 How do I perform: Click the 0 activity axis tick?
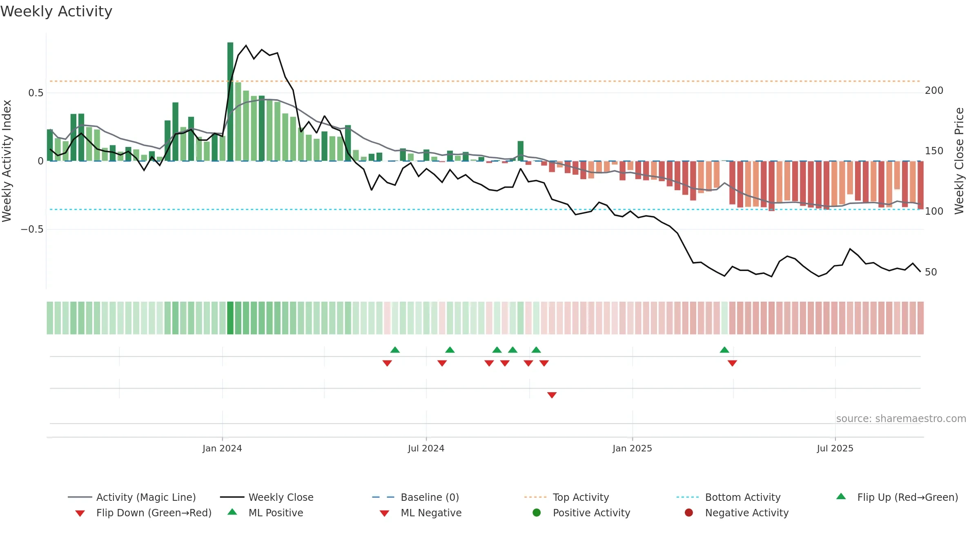click(40, 161)
